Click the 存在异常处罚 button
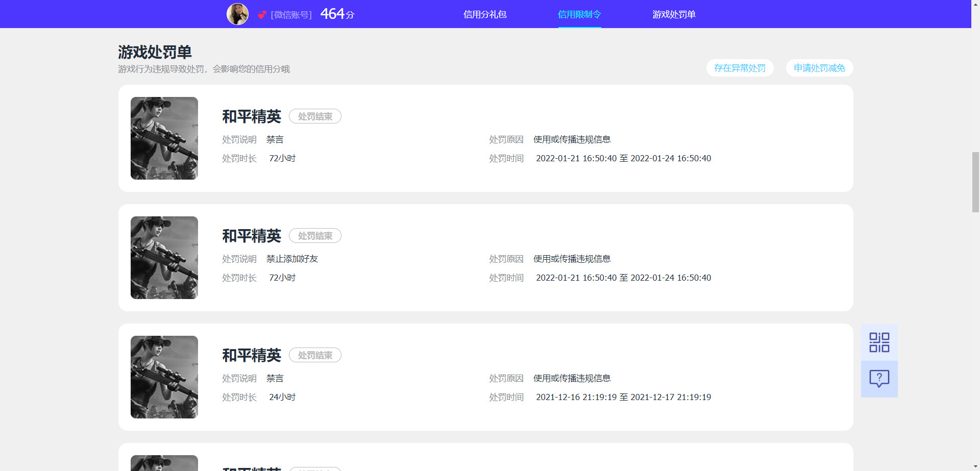 click(740, 68)
